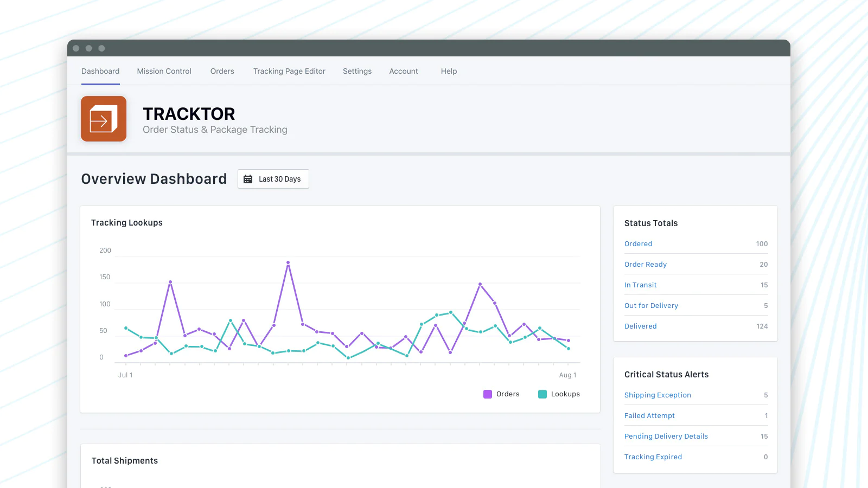Image resolution: width=868 pixels, height=488 pixels.
Task: Click the Tracktor orange app logo
Action: click(104, 119)
